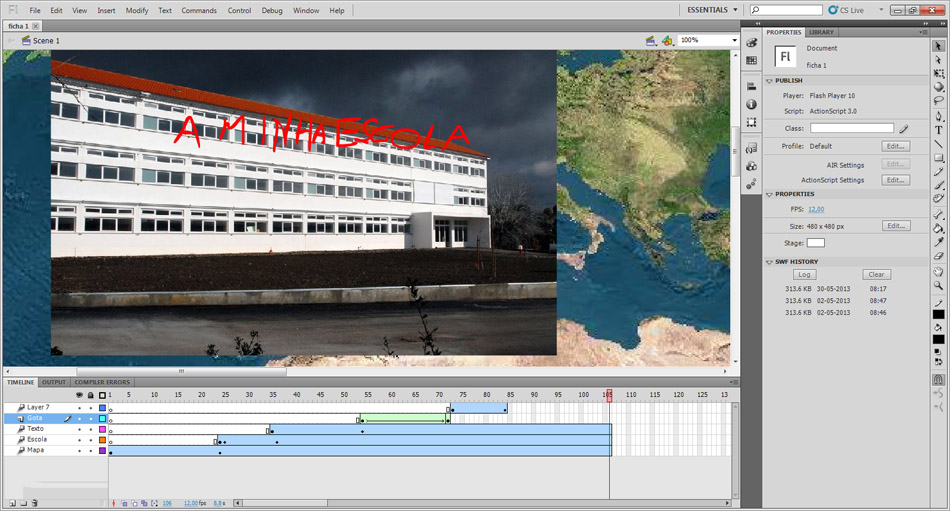The width and height of the screenshot is (950, 511).
Task: Select the Free Transform tool
Action: click(939, 74)
